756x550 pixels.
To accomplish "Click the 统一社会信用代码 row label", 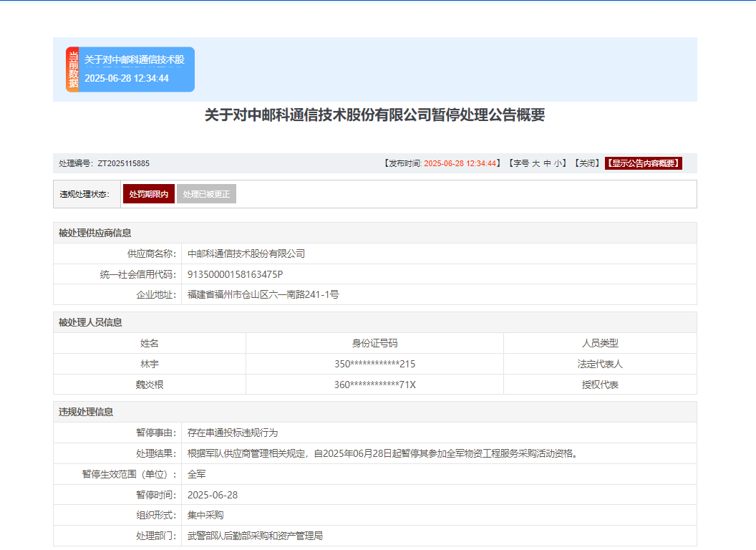I will point(138,274).
